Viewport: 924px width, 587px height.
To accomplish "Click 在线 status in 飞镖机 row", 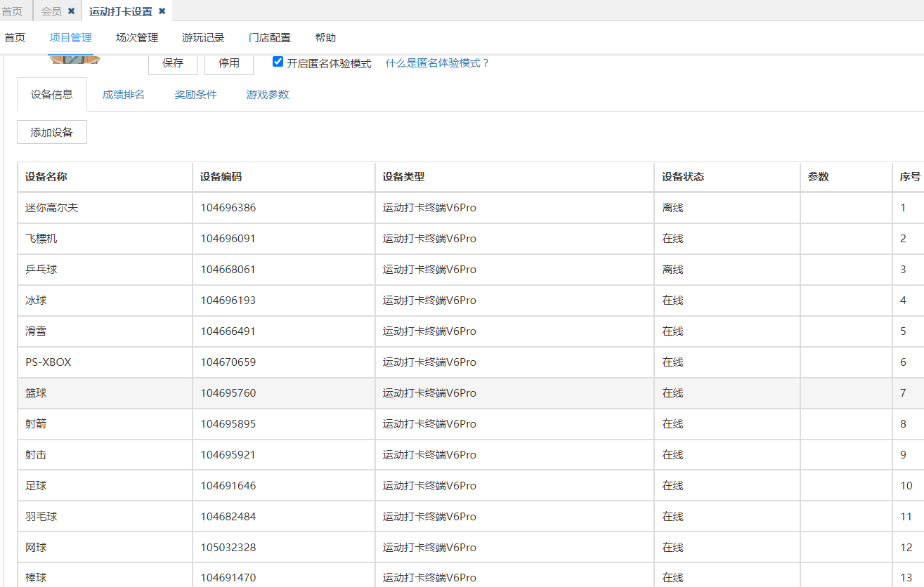I will [x=672, y=239].
